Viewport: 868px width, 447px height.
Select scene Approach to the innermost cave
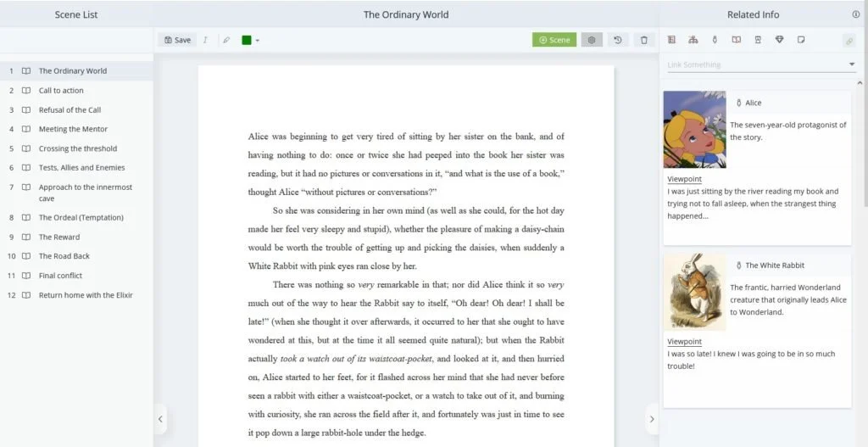coord(76,193)
